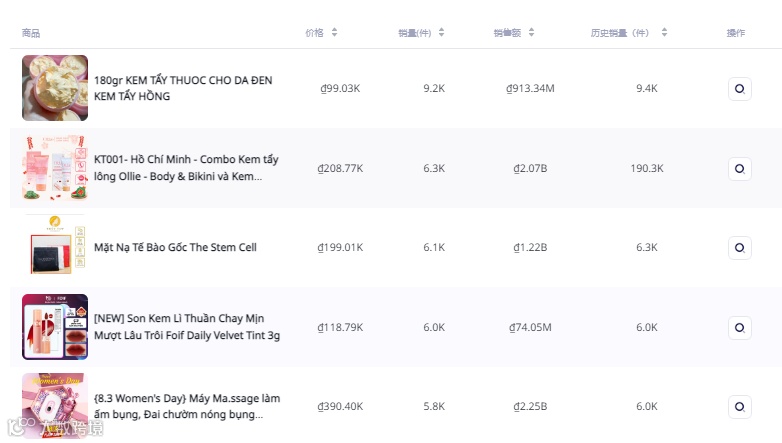Click the Foif Daily Velvet Tint thumbnail

click(55, 327)
